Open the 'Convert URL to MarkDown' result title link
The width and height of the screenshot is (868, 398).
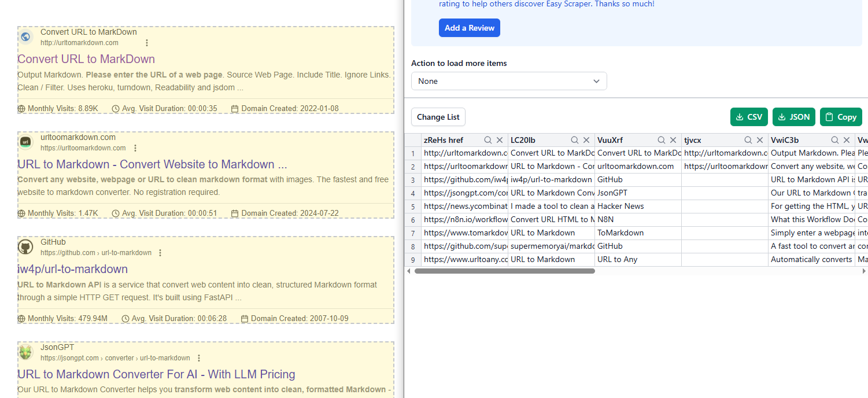[x=86, y=59]
